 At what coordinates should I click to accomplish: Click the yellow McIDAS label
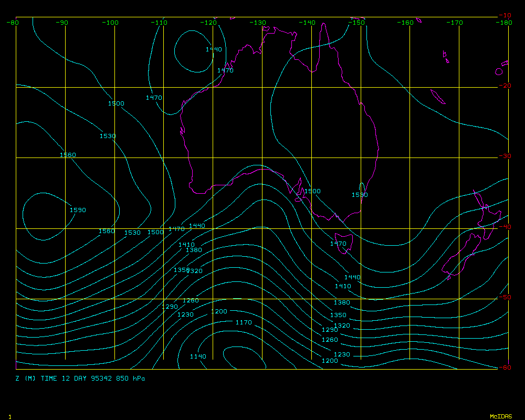tap(500, 416)
